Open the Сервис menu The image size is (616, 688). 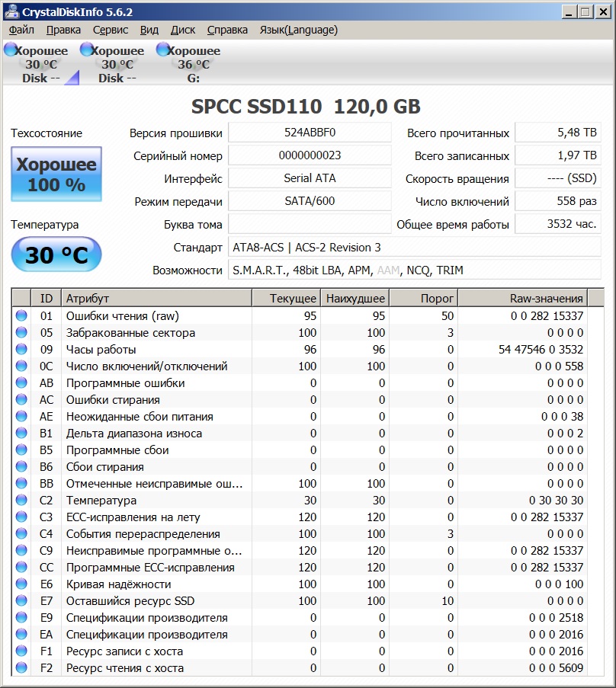point(111,30)
